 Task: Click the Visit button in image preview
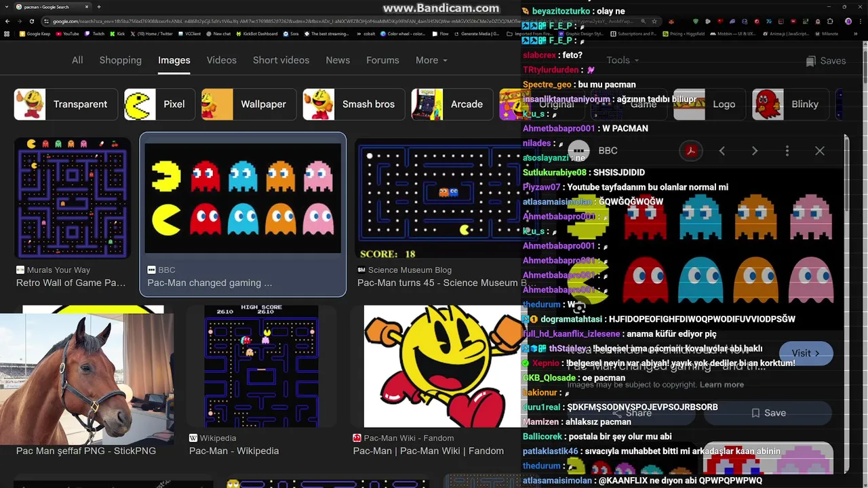click(806, 353)
